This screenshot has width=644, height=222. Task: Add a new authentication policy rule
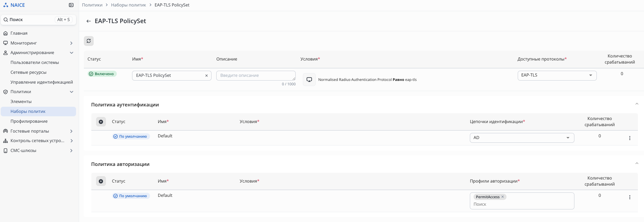click(x=101, y=122)
